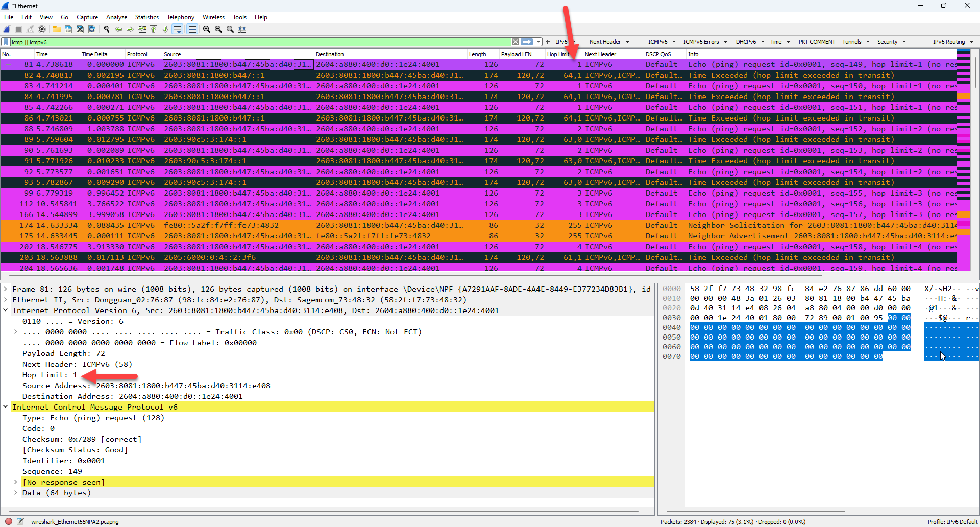Start capture with the shark fin icon
980x527 pixels.
pyautogui.click(x=7, y=29)
